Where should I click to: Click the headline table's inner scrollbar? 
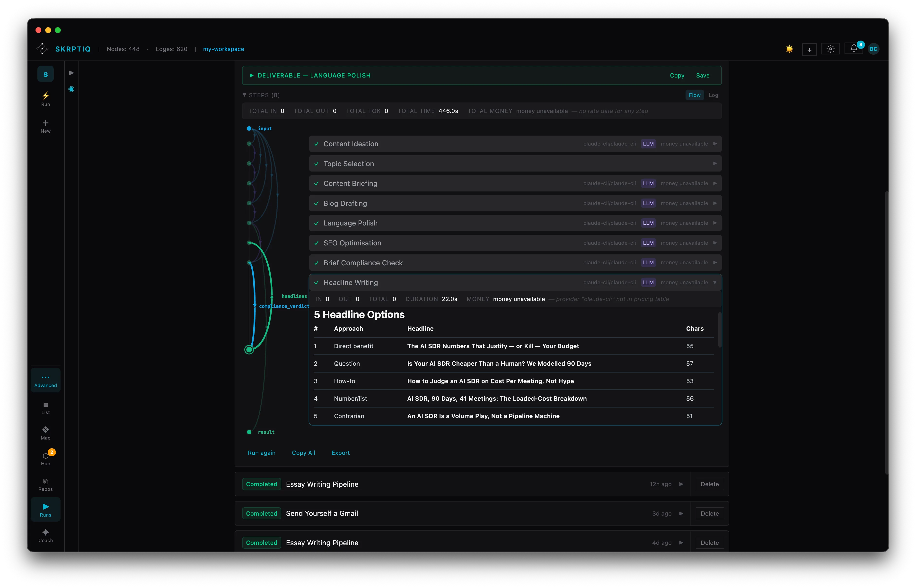point(720,330)
